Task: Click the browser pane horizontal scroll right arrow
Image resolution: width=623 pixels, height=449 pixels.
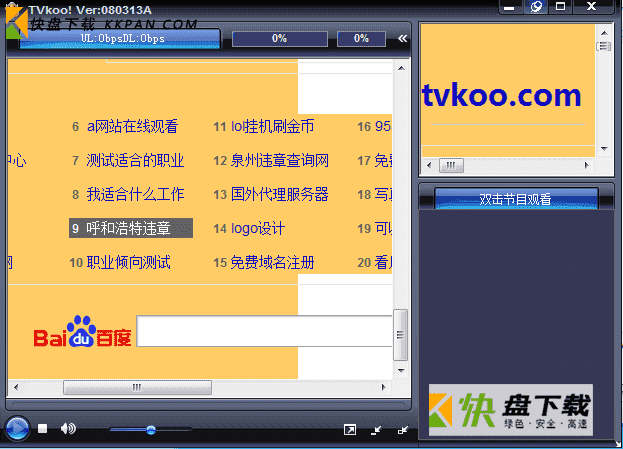Action: (383, 387)
